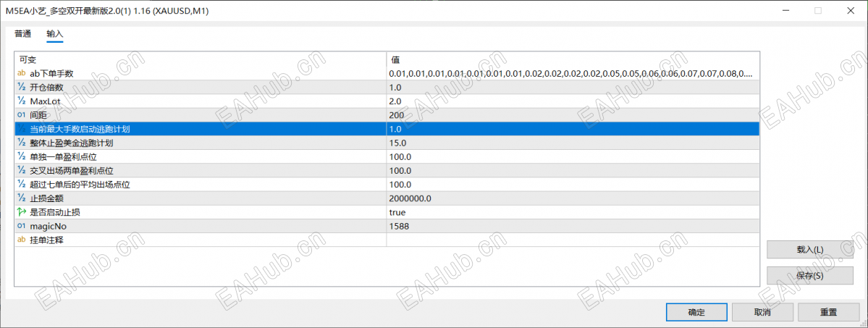Click the 值 column header
Image resolution: width=868 pixels, height=328 pixels.
[x=573, y=59]
